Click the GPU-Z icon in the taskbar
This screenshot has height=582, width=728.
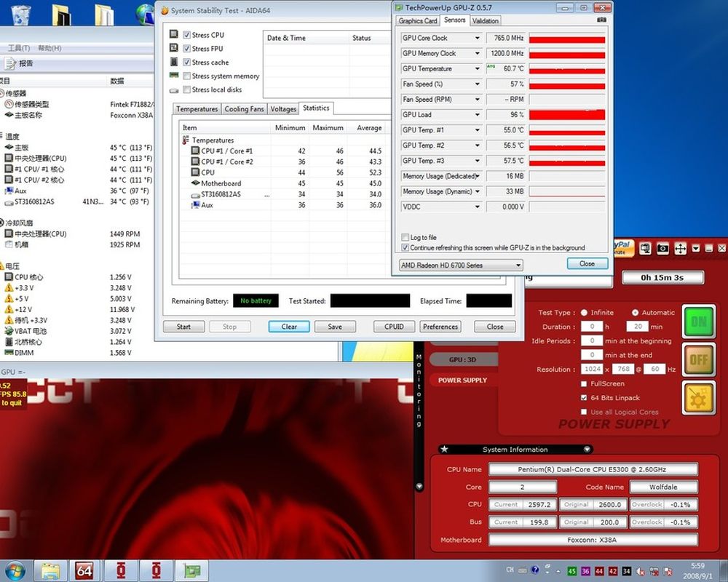tap(192, 570)
